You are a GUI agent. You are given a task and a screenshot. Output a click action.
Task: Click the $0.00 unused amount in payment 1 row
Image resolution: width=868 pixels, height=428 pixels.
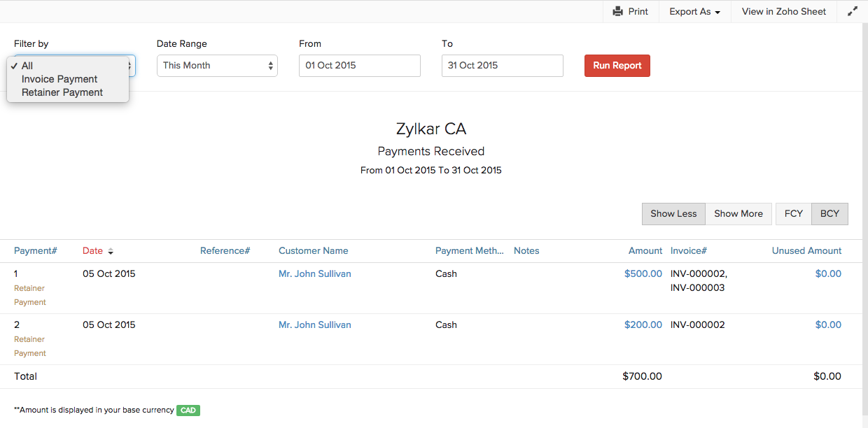pyautogui.click(x=828, y=274)
